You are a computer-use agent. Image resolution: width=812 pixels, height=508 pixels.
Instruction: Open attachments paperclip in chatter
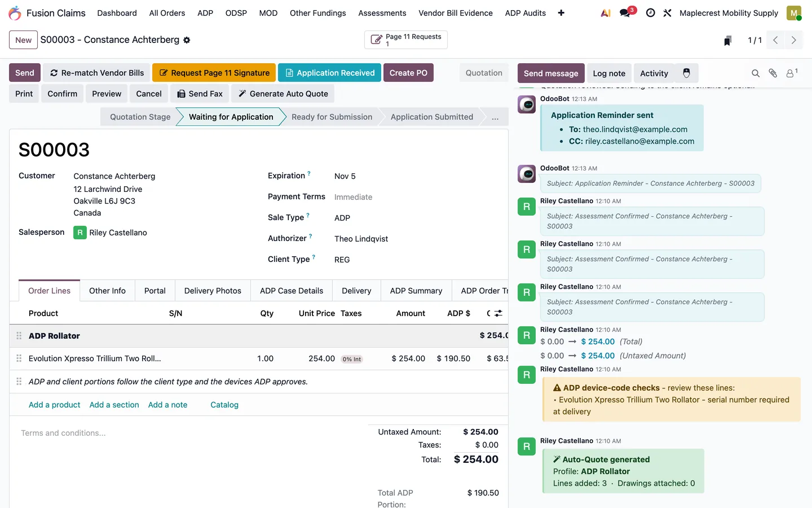773,73
